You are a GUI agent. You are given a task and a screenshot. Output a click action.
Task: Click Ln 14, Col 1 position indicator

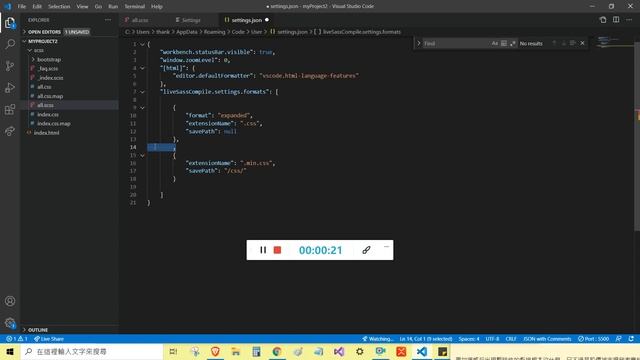[x=426, y=339]
